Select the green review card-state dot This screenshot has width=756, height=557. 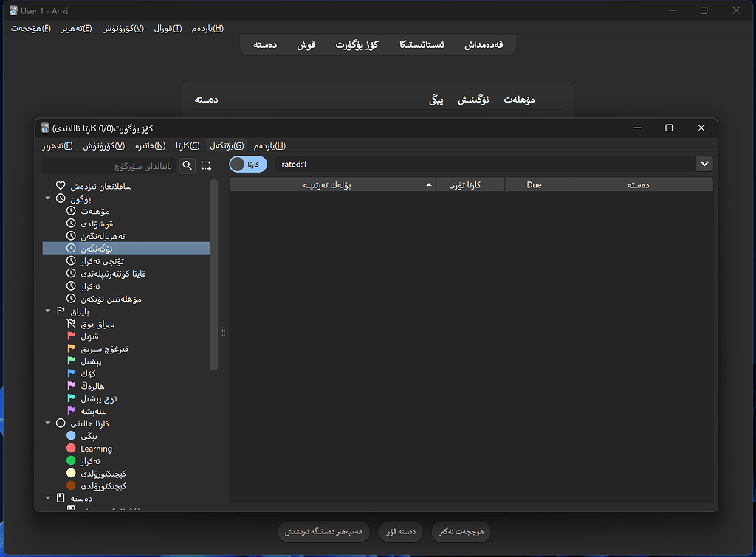point(72,460)
